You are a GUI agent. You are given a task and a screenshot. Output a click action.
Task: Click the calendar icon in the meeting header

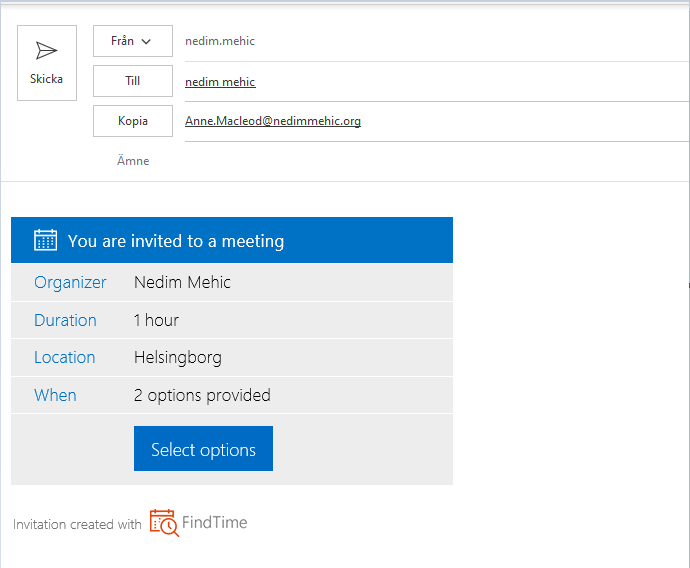[45, 240]
